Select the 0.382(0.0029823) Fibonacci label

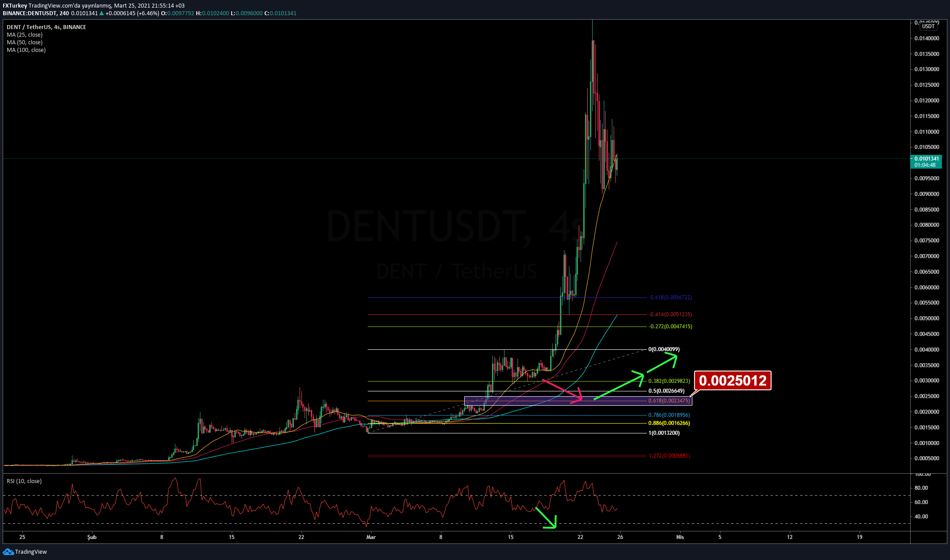coord(669,381)
